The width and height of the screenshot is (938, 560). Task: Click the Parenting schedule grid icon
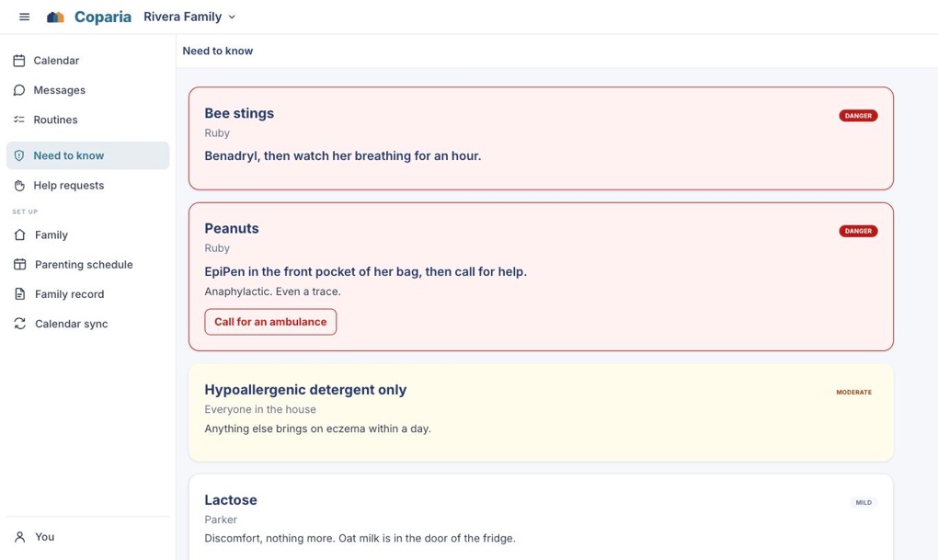click(19, 265)
